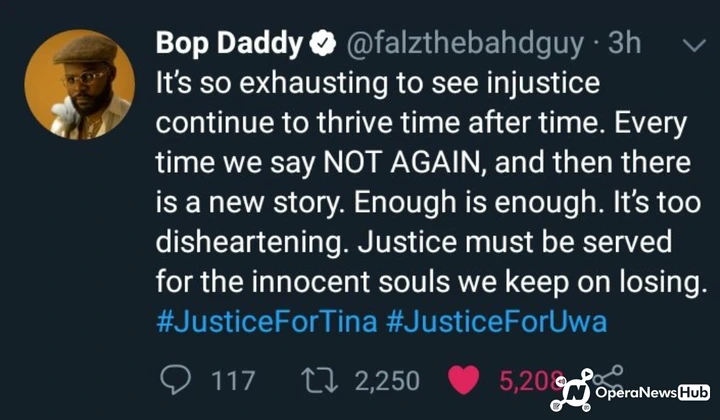
Task: Click the white Hub badge label
Action: tap(694, 393)
